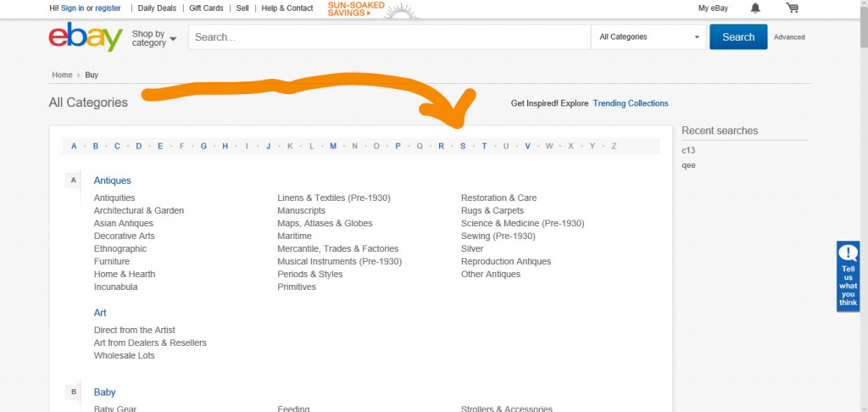Select Manuscripts subcategory
868x412 pixels.
[x=301, y=210]
